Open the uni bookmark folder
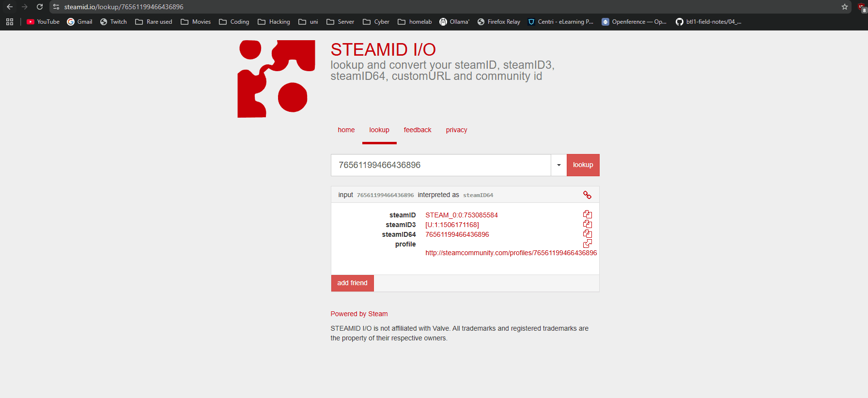This screenshot has height=398, width=868. pyautogui.click(x=308, y=22)
